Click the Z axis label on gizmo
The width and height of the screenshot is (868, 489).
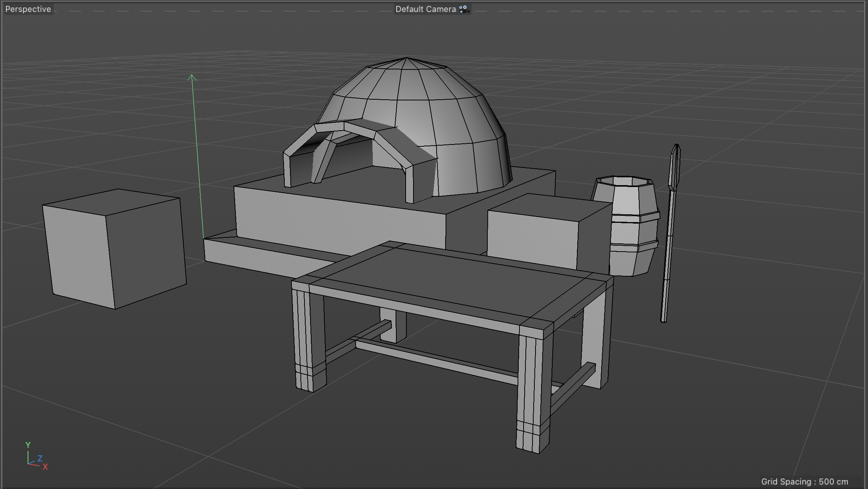[40, 458]
